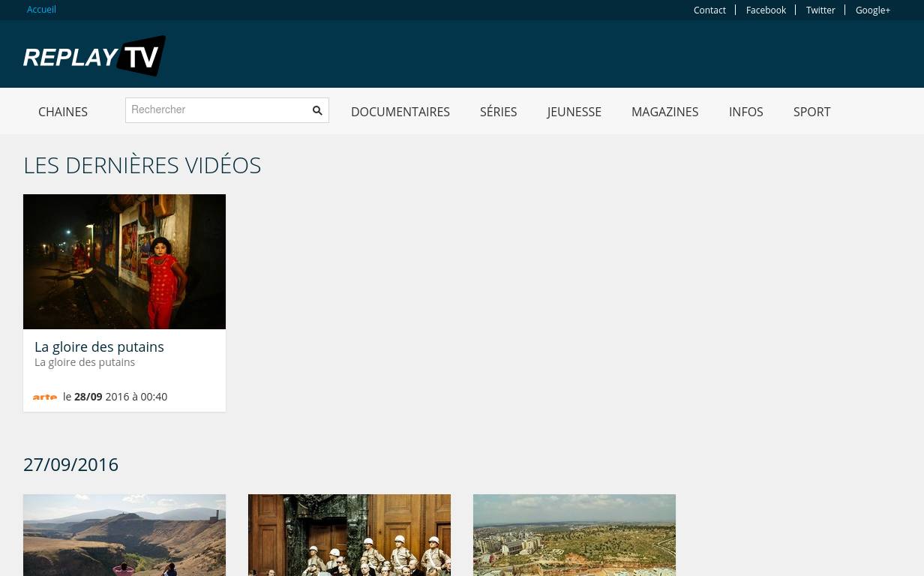The height and width of the screenshot is (576, 924).
Task: Select the Documentaires category
Action: point(400,112)
